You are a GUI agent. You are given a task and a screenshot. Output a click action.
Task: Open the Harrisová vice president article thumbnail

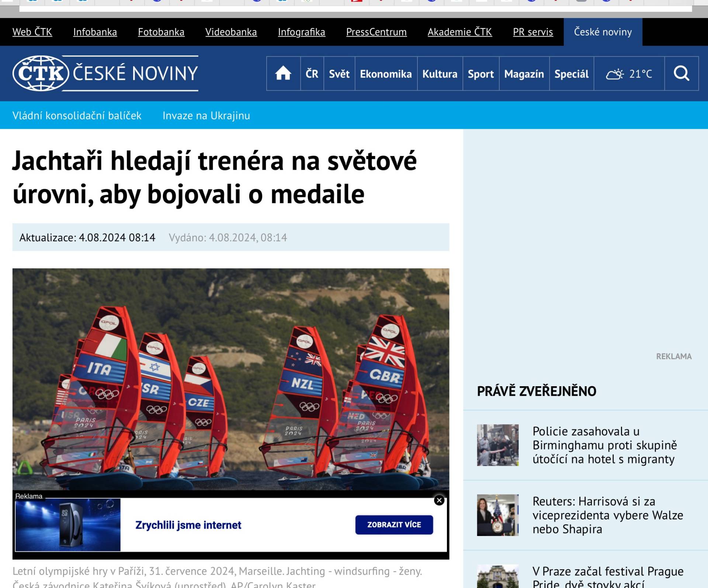pyautogui.click(x=497, y=515)
